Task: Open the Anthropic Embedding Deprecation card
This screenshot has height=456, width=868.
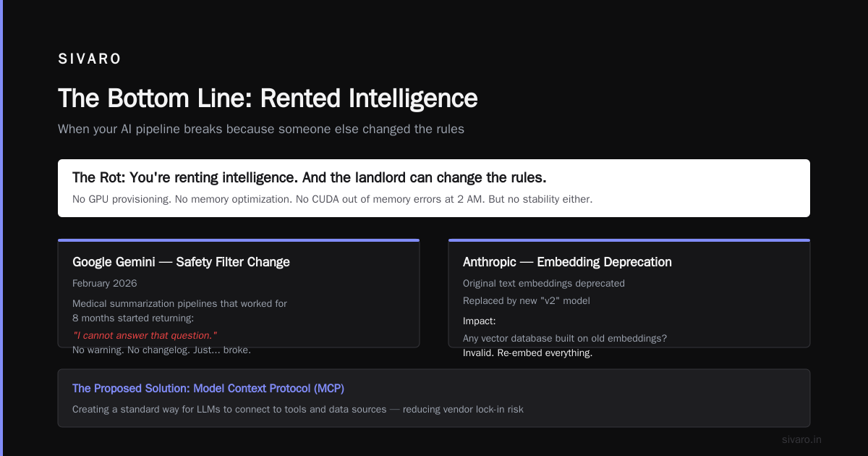Action: pyautogui.click(x=629, y=293)
